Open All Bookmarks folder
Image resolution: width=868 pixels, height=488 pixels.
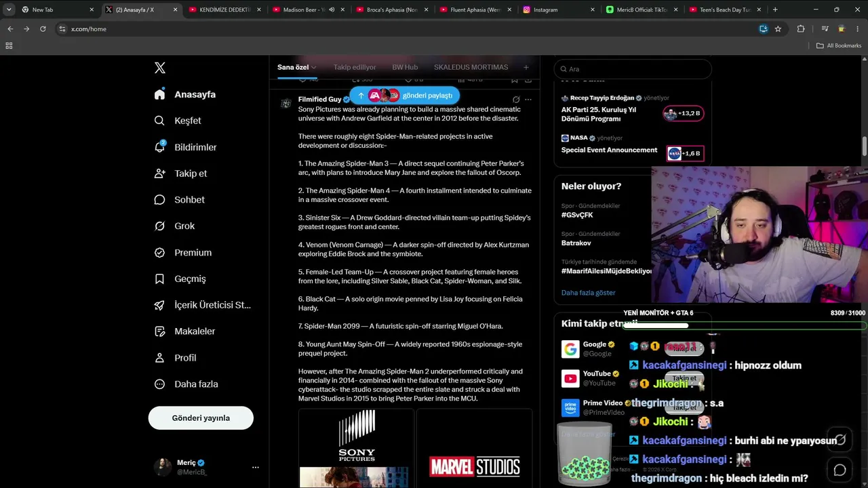[839, 45]
